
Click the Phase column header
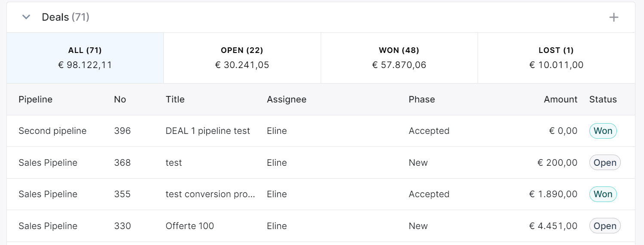422,99
